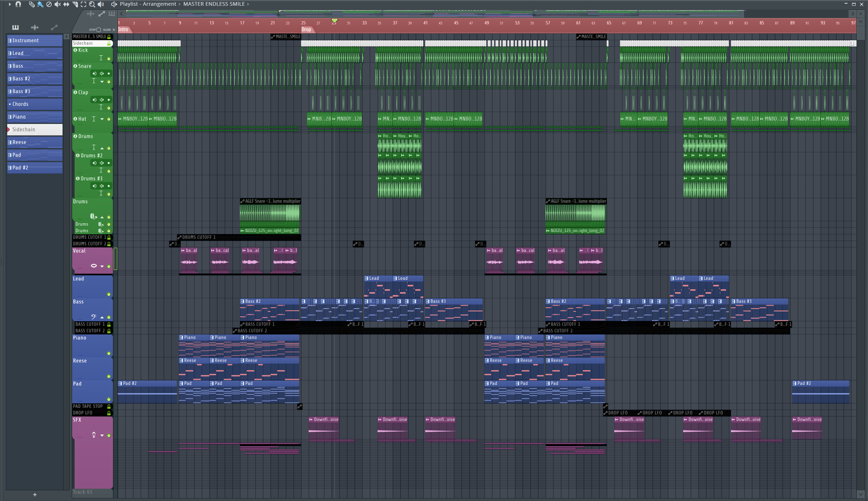Collapse the Bass track group arrow
Viewport: 868px width, 501px height.
tap(102, 317)
